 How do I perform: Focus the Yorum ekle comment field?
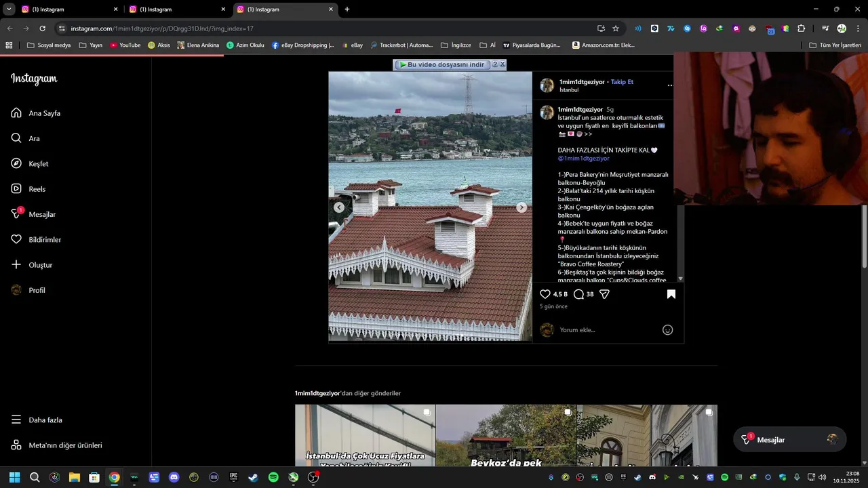(607, 330)
